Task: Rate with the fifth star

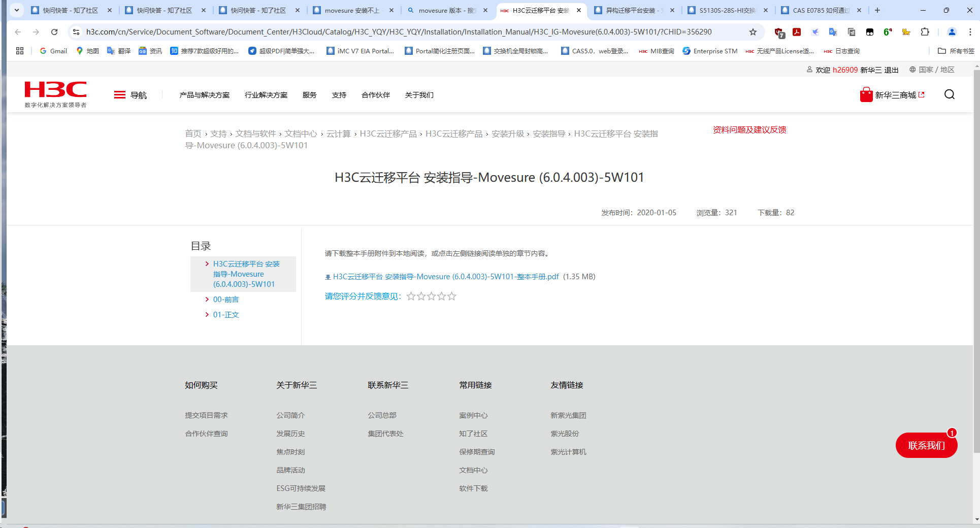Action: (451, 296)
